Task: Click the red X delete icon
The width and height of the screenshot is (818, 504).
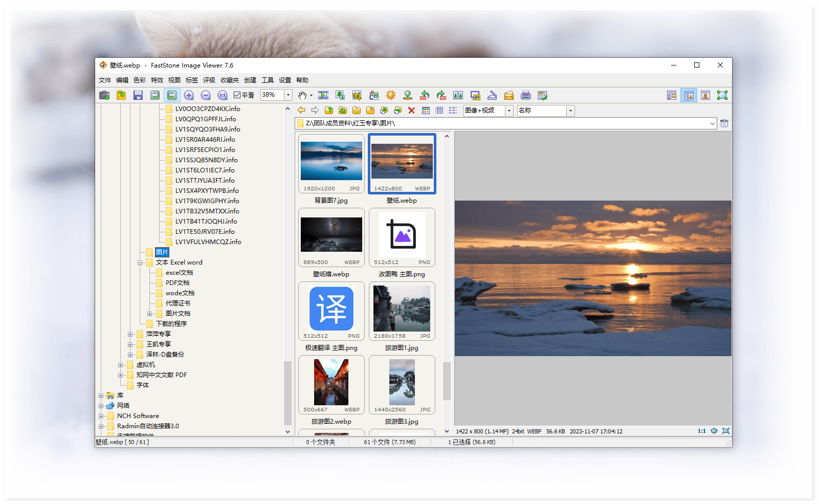Action: click(411, 111)
